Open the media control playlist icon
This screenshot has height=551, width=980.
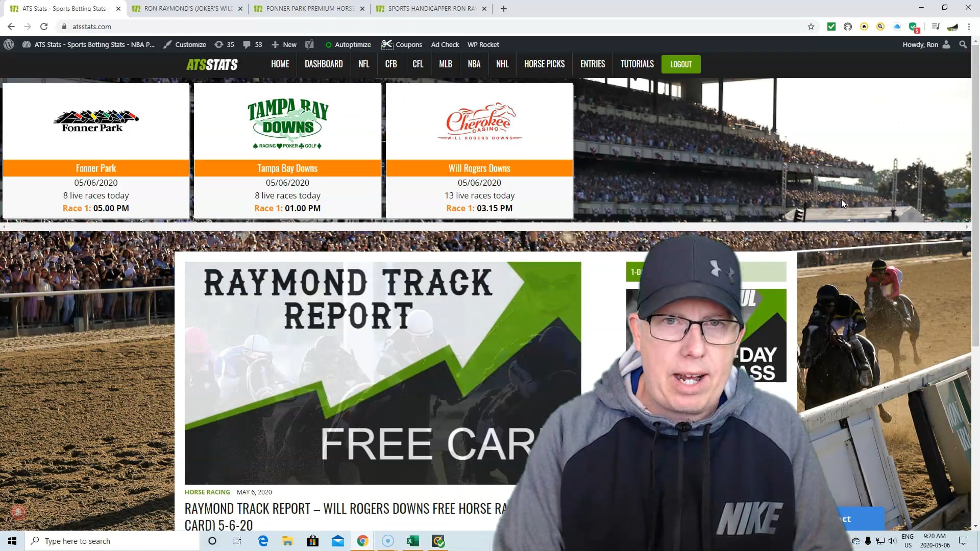pos(936,27)
